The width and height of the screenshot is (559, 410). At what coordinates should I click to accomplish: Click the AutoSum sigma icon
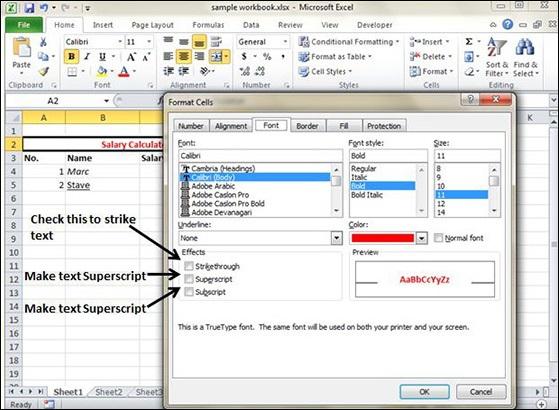(x=469, y=42)
